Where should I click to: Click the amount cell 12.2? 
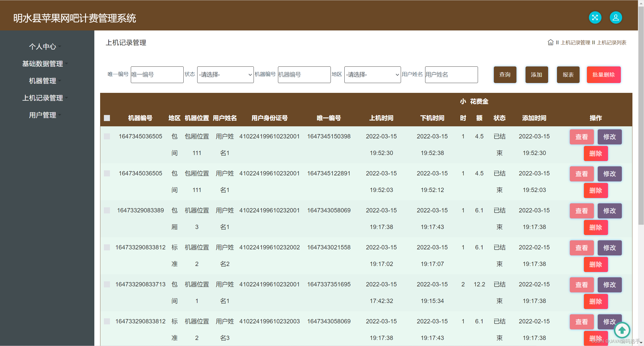click(x=479, y=284)
